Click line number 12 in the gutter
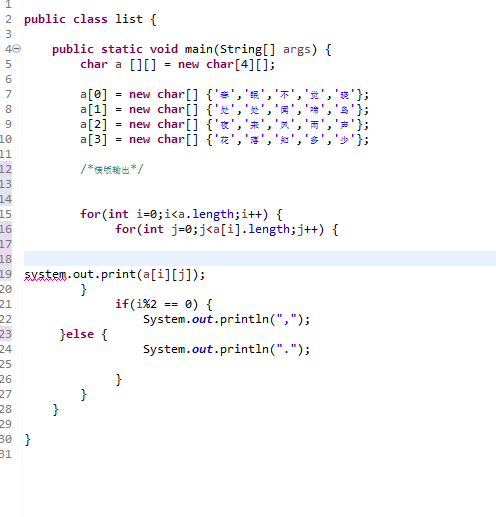Screen dimensions: 496x517 click(x=6, y=169)
